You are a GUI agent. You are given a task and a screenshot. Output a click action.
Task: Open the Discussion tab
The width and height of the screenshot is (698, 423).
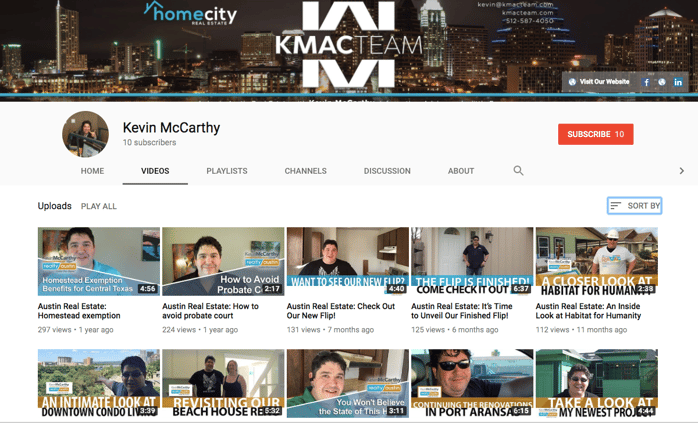click(x=387, y=171)
